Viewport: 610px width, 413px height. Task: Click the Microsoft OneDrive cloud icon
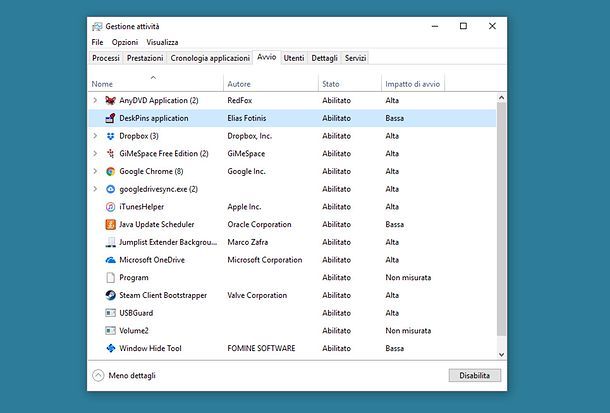coord(110,260)
